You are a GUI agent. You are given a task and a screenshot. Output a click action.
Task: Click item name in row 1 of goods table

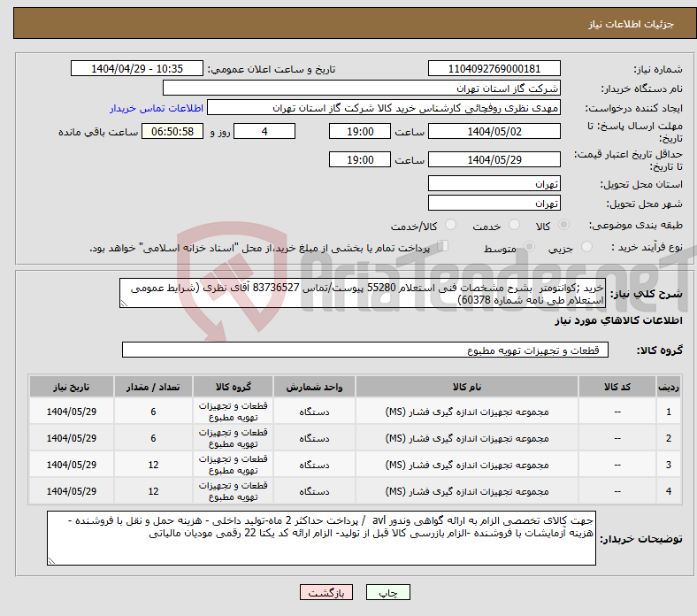(467, 412)
